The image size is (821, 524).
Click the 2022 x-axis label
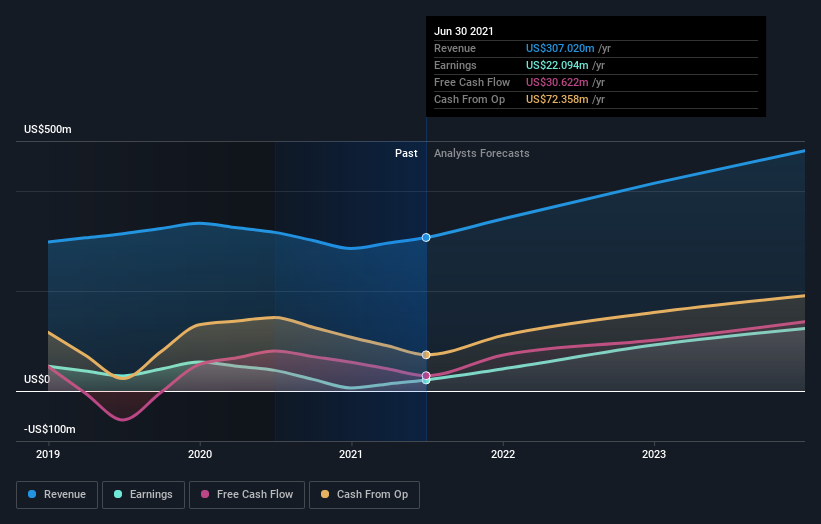[x=503, y=454]
